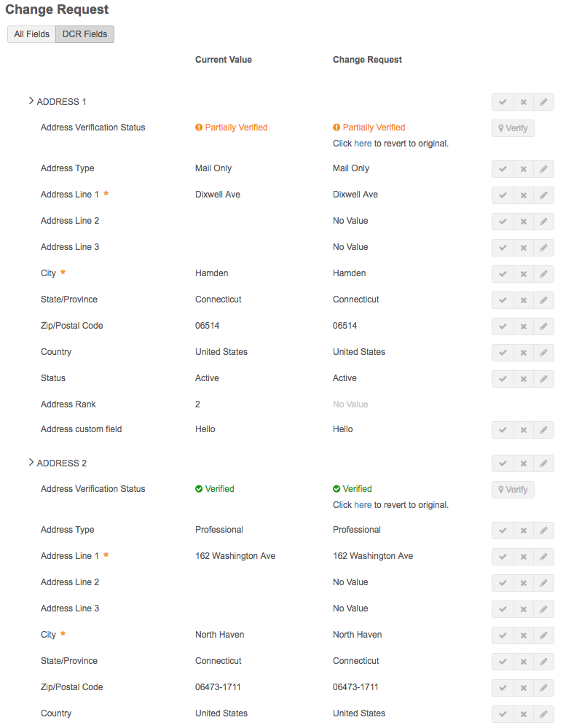Select the DCR Fields tab

pos(84,34)
